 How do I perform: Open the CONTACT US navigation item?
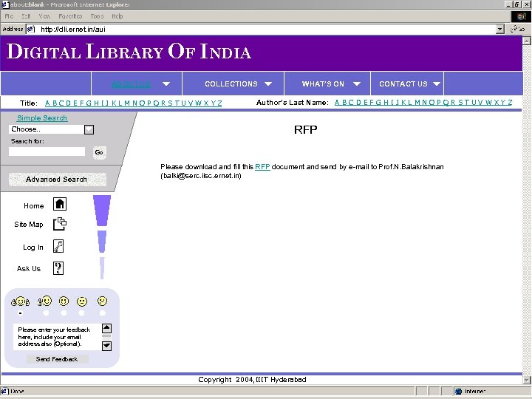tap(403, 83)
